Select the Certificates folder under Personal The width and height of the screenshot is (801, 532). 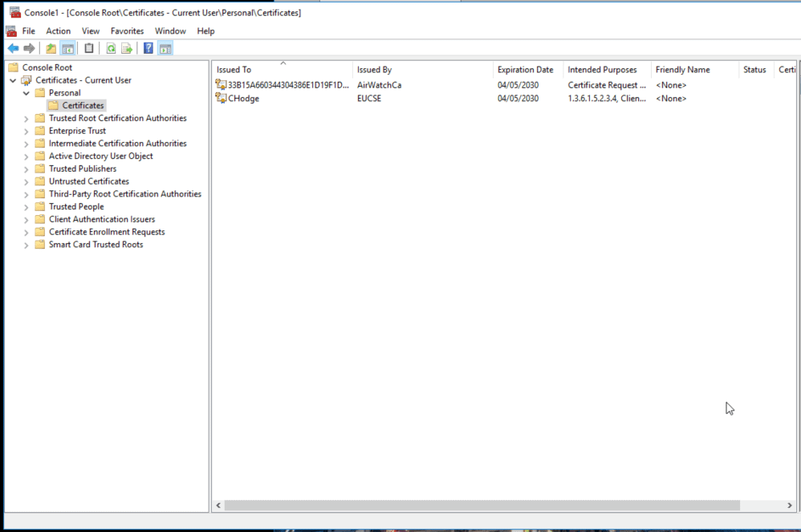coord(83,105)
